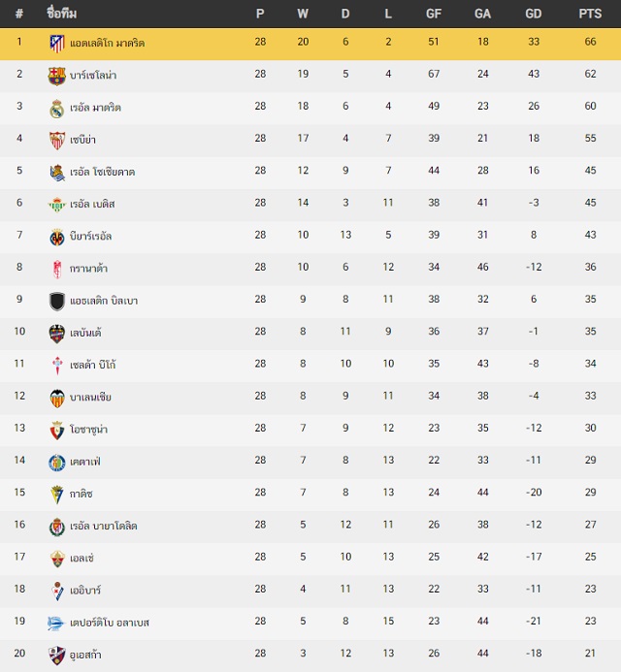Click the Athletic Bilbao black shield crest
The height and width of the screenshot is (672, 621).
[57, 302]
